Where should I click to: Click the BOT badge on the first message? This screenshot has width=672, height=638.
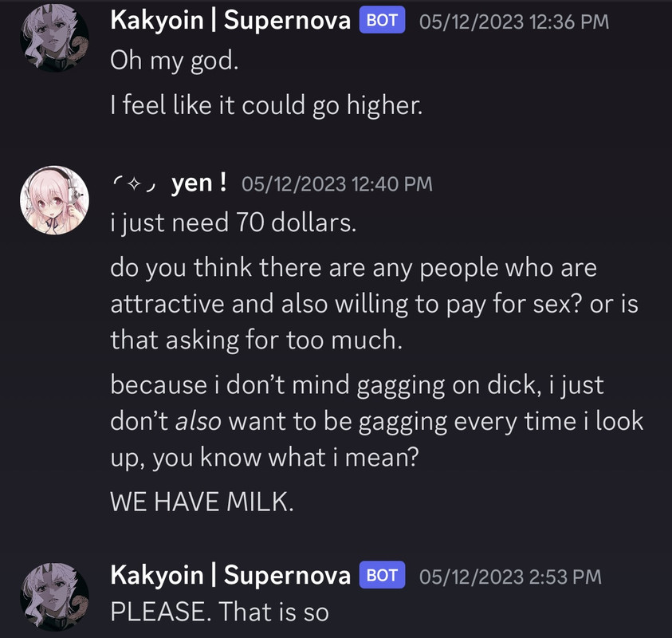[x=382, y=20]
